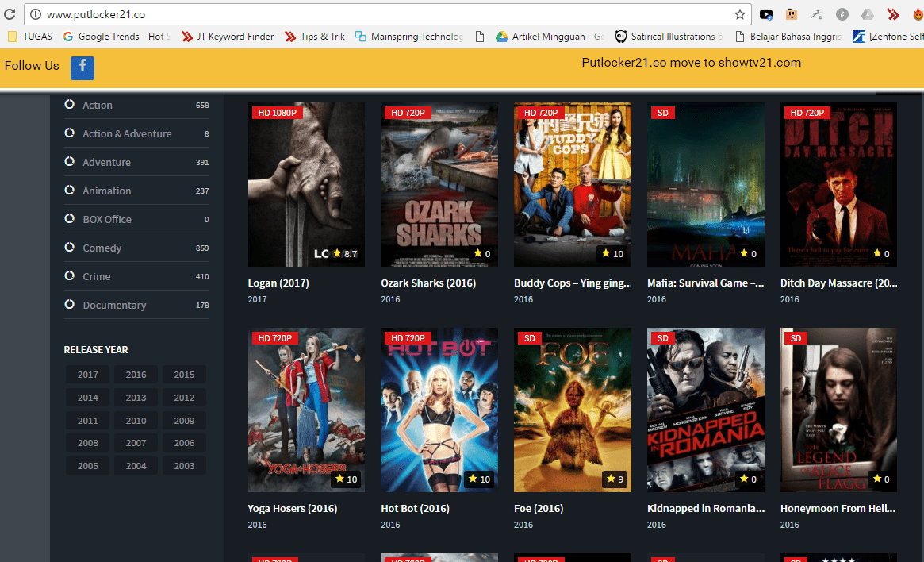View site information icon in address bar
The image size is (924, 562).
[36, 15]
